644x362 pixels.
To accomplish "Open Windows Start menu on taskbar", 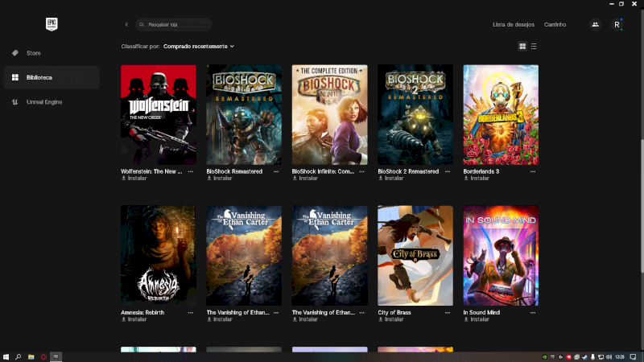I will pyautogui.click(x=6, y=356).
